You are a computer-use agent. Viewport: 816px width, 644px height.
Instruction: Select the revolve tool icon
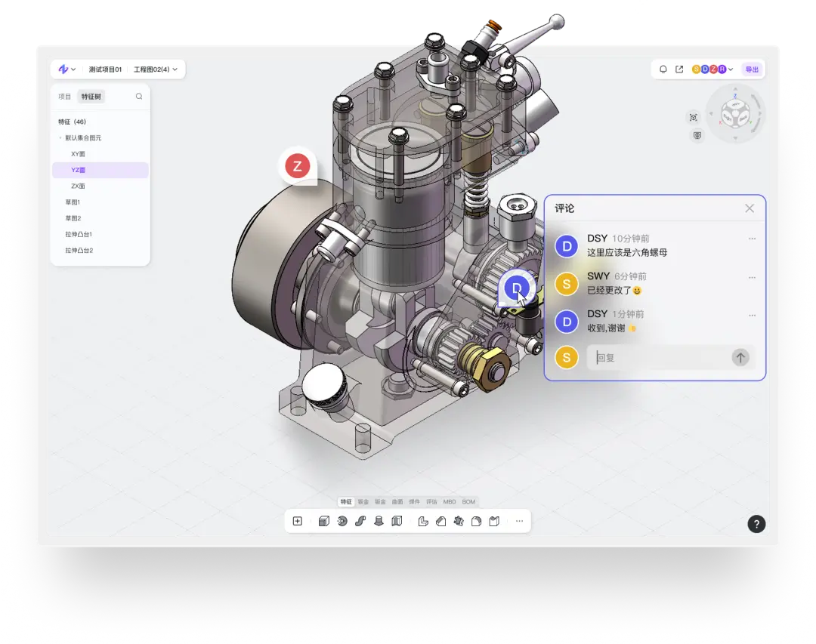[342, 521]
